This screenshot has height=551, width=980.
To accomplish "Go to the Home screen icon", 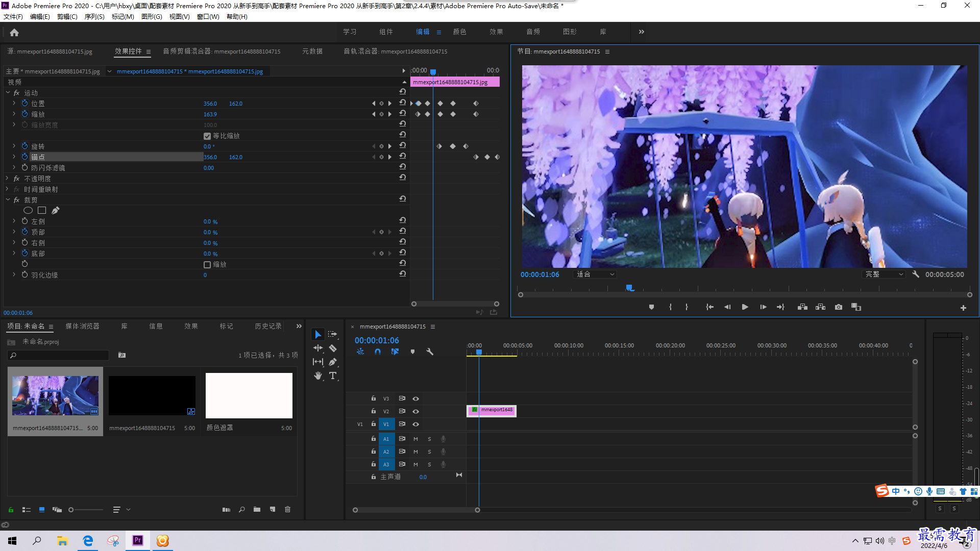I will click(14, 33).
